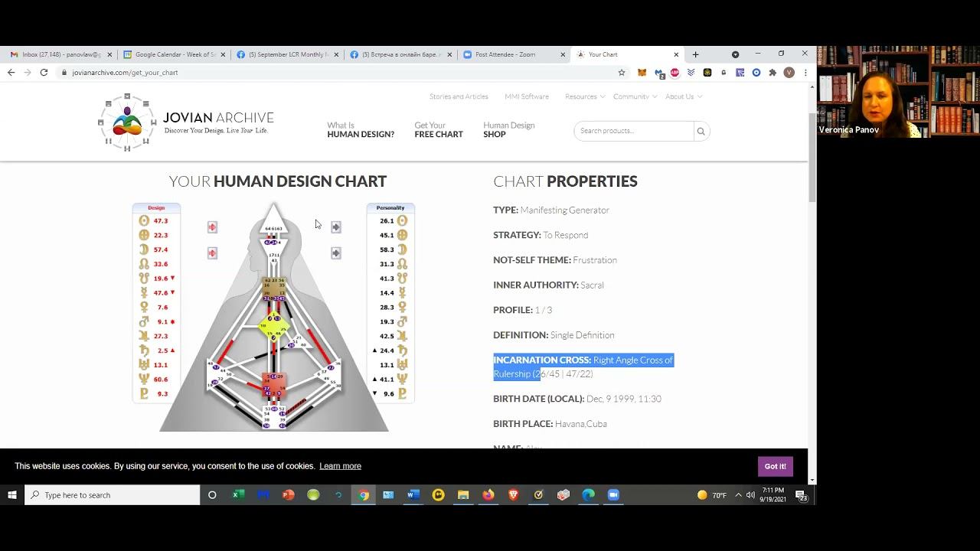Image resolution: width=980 pixels, height=551 pixels.
Task: Open the MetaMask fox extension icon
Action: (x=642, y=73)
